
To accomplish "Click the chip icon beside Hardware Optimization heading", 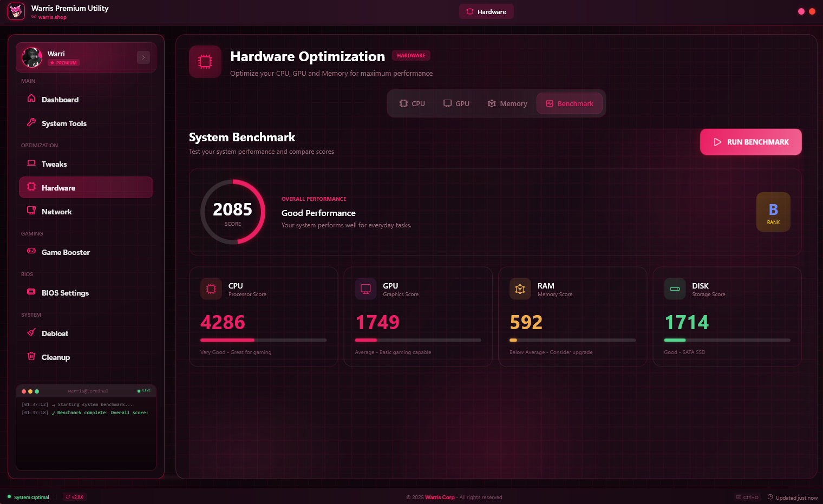I will [205, 61].
